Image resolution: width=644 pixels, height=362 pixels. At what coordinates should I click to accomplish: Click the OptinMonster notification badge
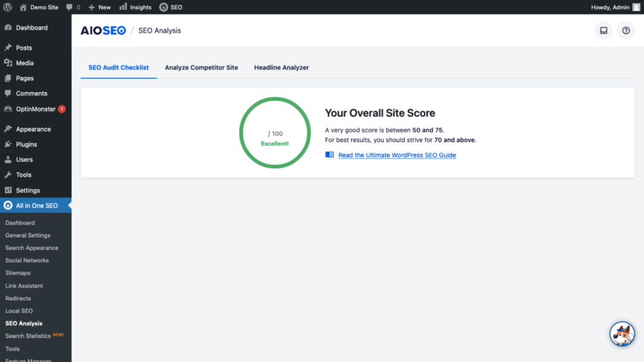coord(62,109)
